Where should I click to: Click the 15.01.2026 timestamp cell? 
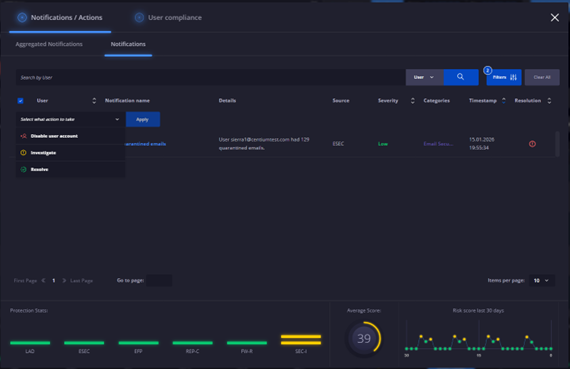pos(481,144)
